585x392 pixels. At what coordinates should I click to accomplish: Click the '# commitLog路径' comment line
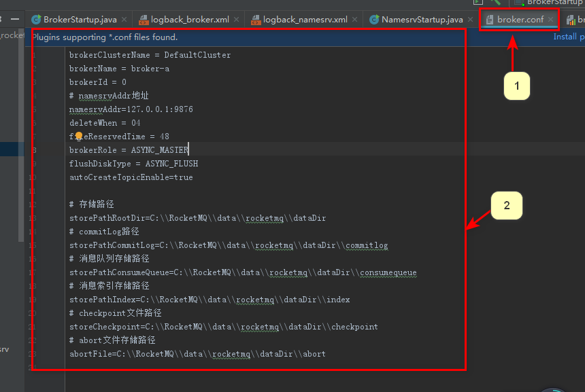104,232
